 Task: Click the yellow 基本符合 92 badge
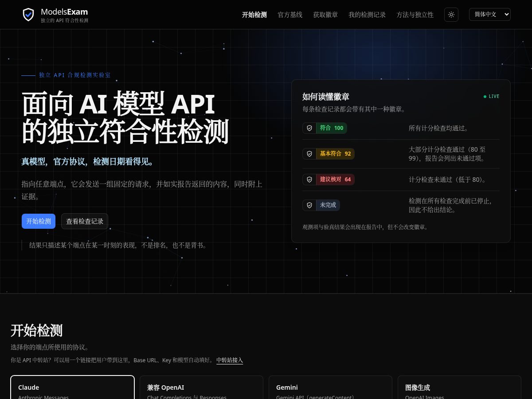point(336,154)
